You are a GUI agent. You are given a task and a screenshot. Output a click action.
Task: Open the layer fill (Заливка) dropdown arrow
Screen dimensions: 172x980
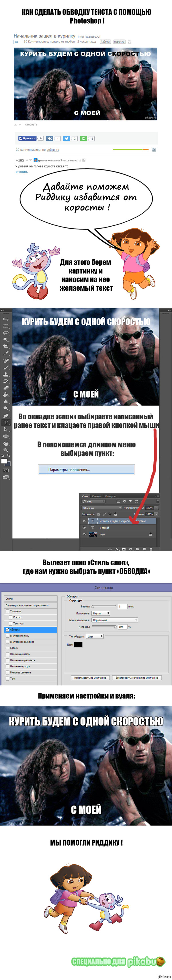click(157, 514)
